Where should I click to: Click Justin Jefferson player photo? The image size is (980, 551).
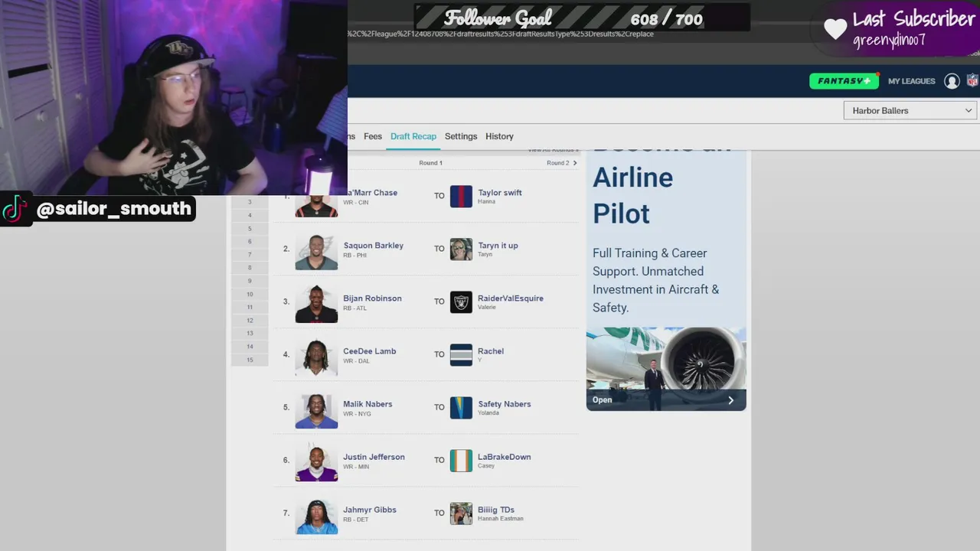tap(316, 463)
